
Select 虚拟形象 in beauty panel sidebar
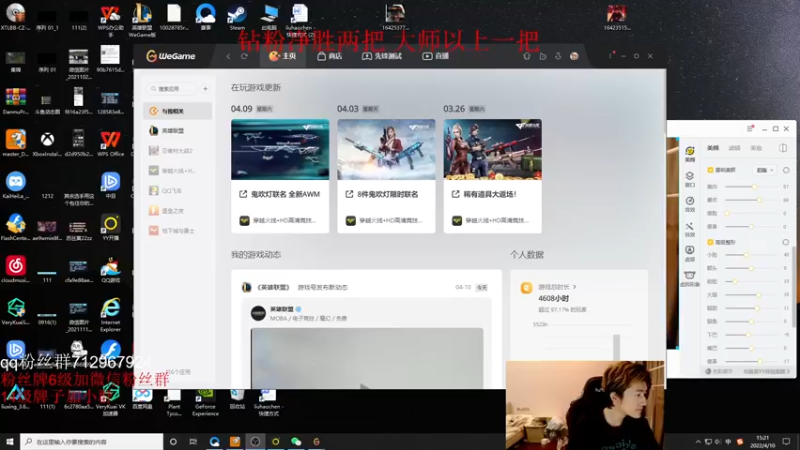(x=690, y=279)
